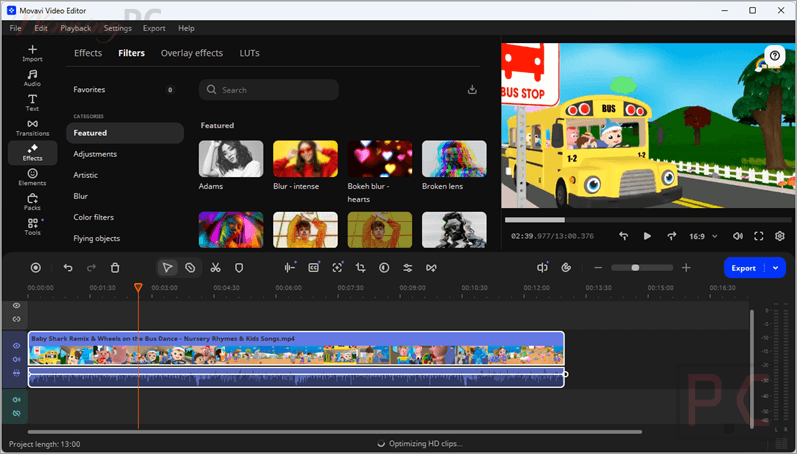Expand the 16:9 aspect ratio dropdown
797x454 pixels.
tap(703, 236)
